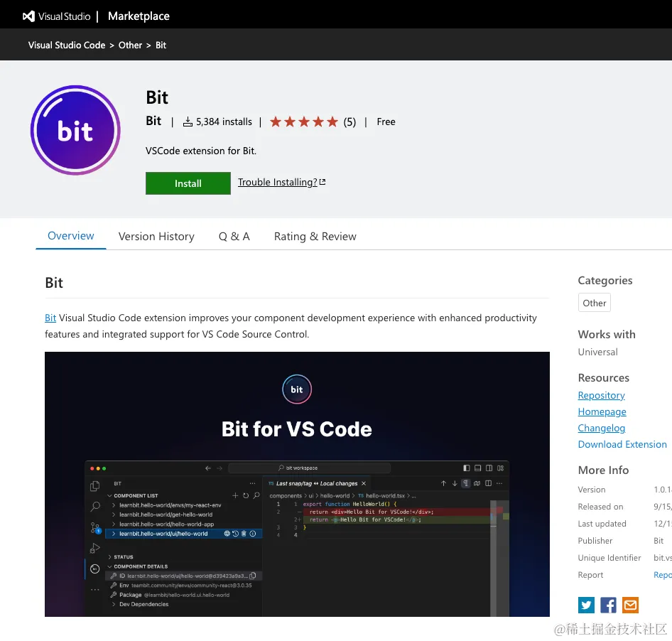Viewport: 672px width, 641px height.
Task: Click the five-star rating
Action: 304,122
